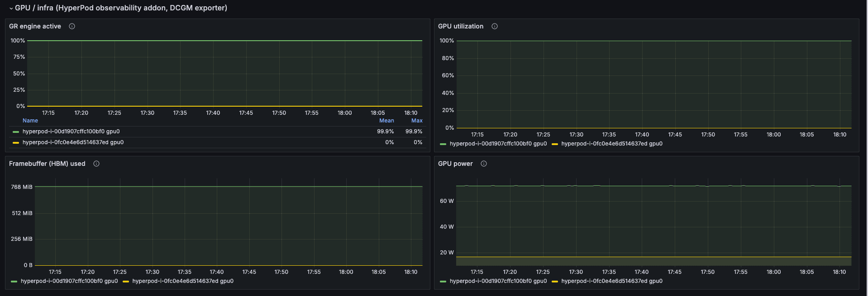Toggle hyperpod-i-0fc0e4e6d514637ed series in Framebuffer legend
This screenshot has height=296, width=868.
(183, 281)
